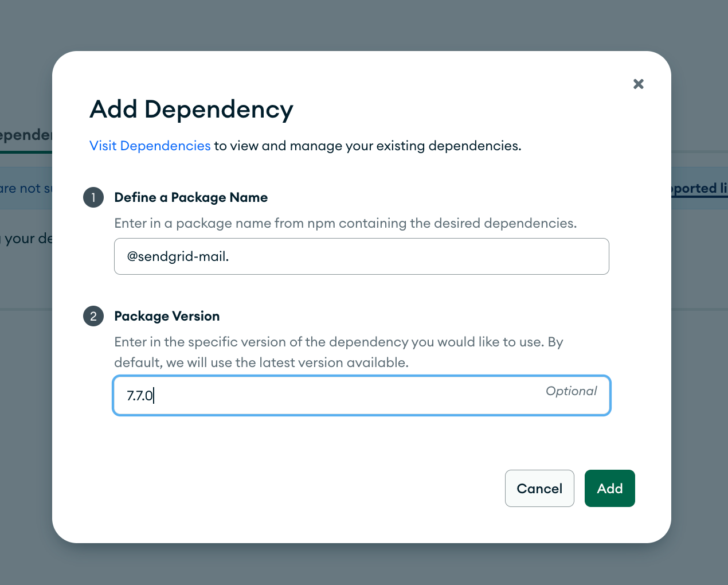Image resolution: width=728 pixels, height=585 pixels.
Task: Click the dimmed overlay below the dialog
Action: 364,565
